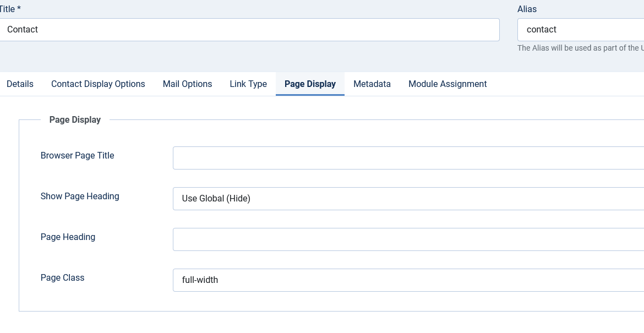This screenshot has width=644, height=333.
Task: Click the Page Class field with full-width
Action: [x=407, y=280]
